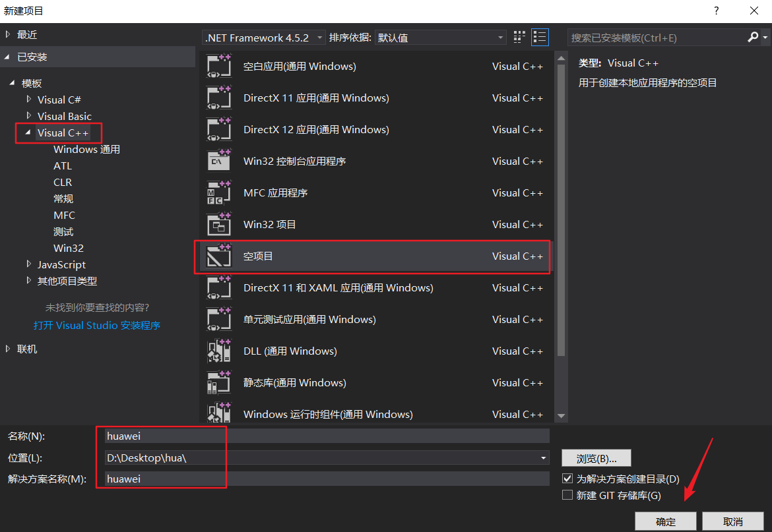The image size is (772, 532).
Task: Select the 常规 category
Action: (x=63, y=198)
